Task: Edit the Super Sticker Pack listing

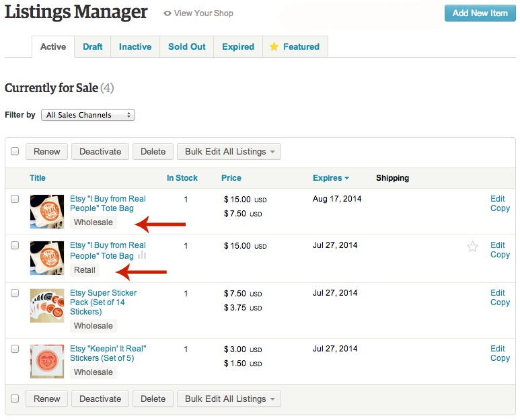Action: click(x=497, y=293)
